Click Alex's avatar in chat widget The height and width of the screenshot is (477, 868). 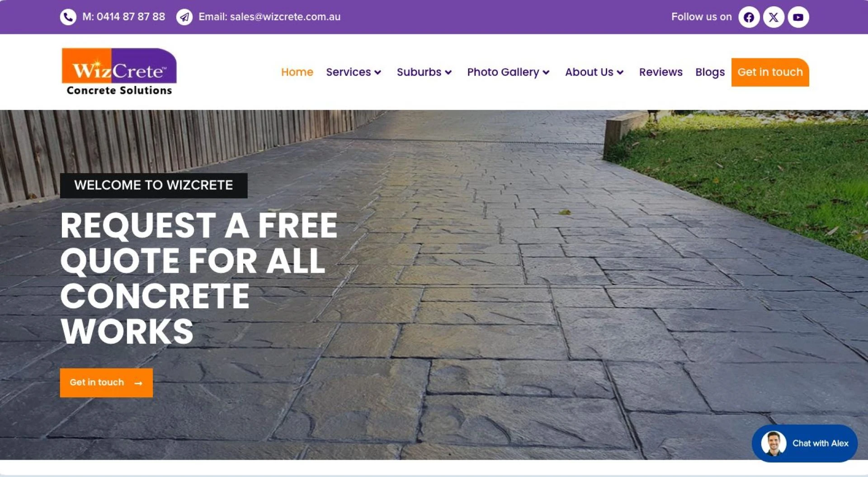point(774,443)
